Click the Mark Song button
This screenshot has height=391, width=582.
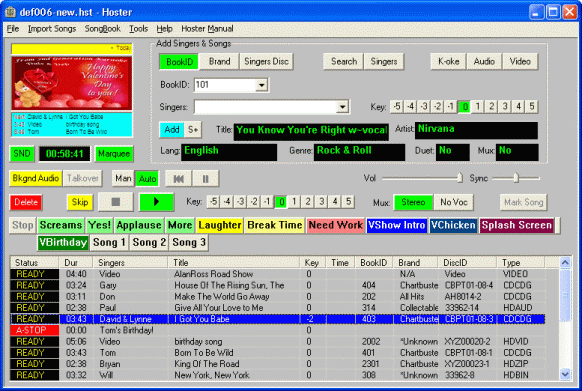[x=523, y=202]
